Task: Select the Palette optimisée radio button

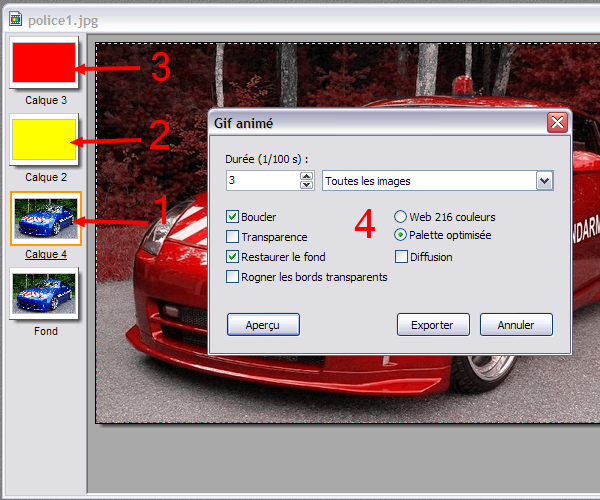Action: tap(400, 235)
